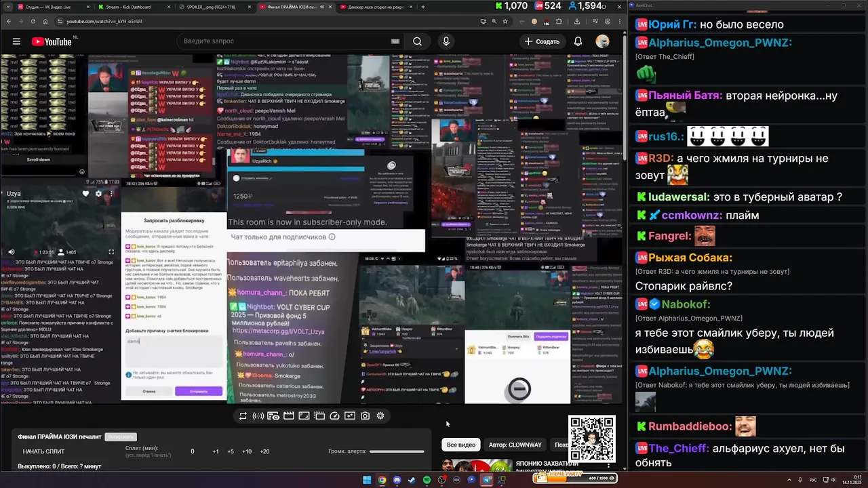Take a screenshot with the camera icon
This screenshot has width=868, height=488.
click(365, 416)
